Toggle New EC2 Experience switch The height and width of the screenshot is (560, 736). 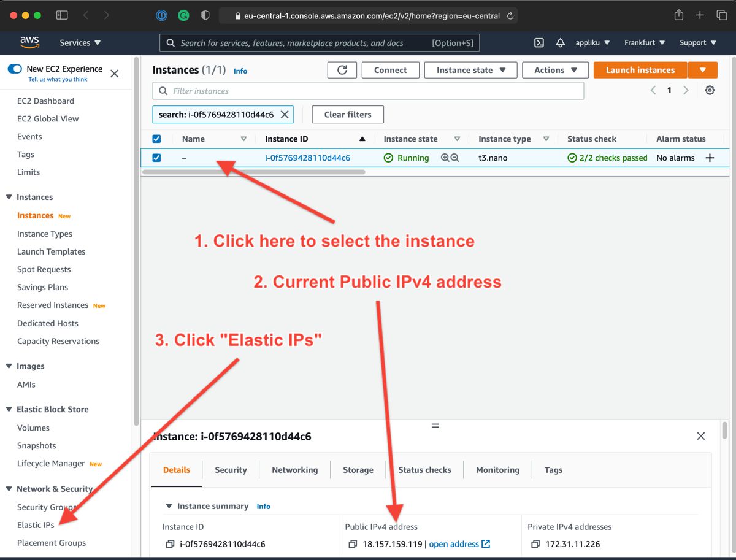pos(15,69)
